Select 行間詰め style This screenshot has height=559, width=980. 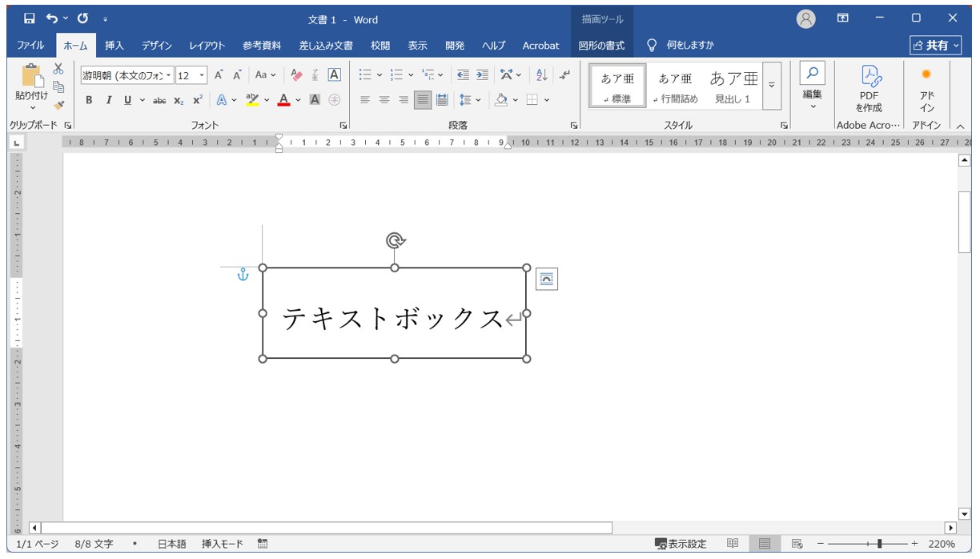click(x=675, y=86)
